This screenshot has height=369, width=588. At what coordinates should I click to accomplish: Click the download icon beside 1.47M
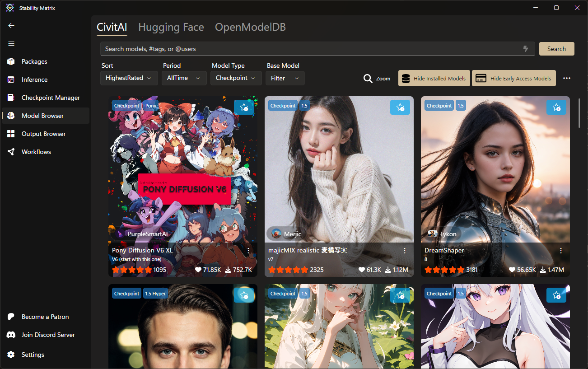[x=544, y=270]
